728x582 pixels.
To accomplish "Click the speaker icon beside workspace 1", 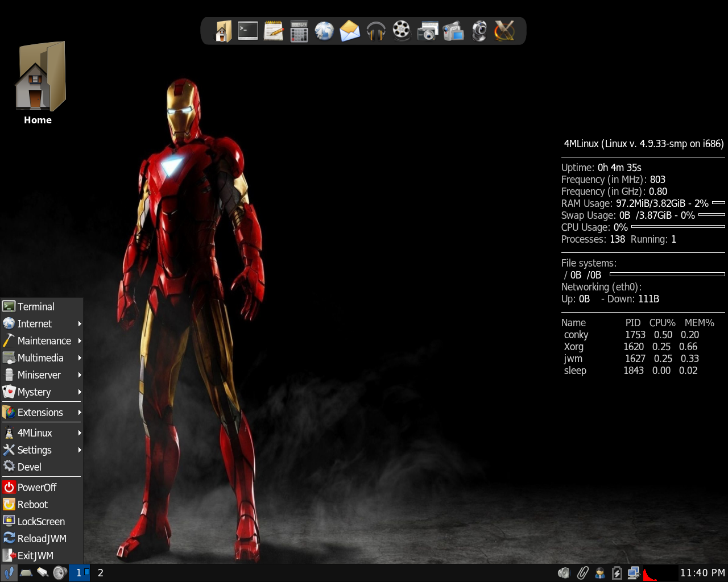I will pyautogui.click(x=60, y=573).
